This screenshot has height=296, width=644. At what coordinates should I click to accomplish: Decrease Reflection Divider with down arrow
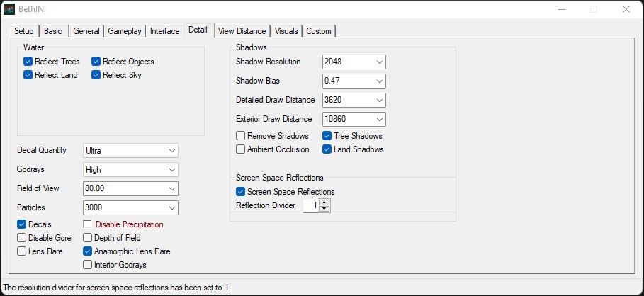click(x=324, y=209)
